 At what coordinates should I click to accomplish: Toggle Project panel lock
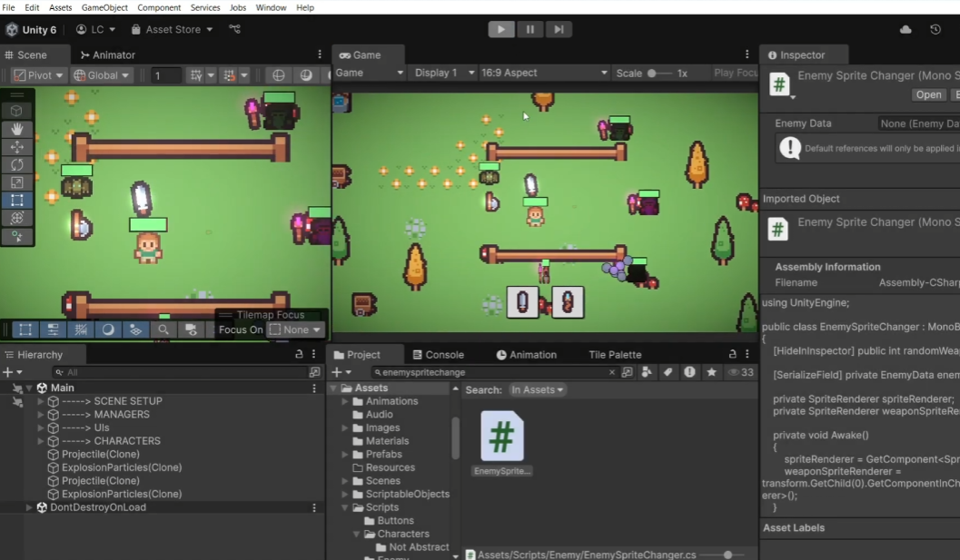pyautogui.click(x=732, y=354)
